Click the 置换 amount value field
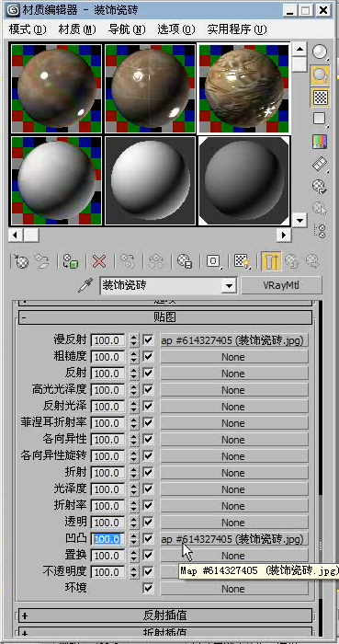The image size is (339, 644). coord(107,556)
